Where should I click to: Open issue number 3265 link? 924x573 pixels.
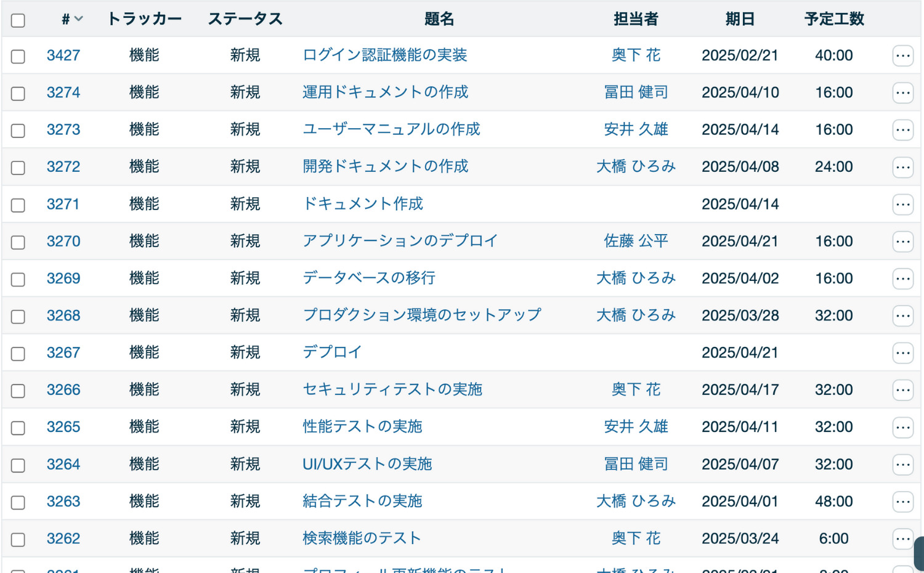click(x=63, y=427)
